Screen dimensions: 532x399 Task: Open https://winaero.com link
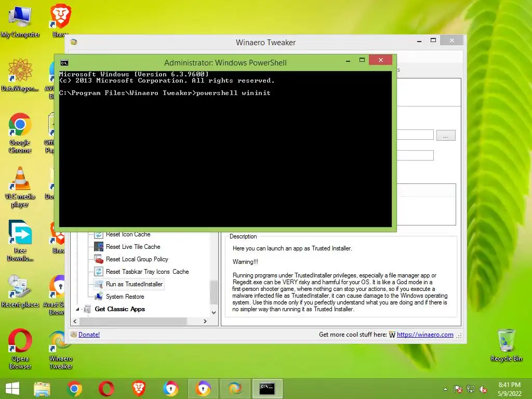[x=425, y=335]
